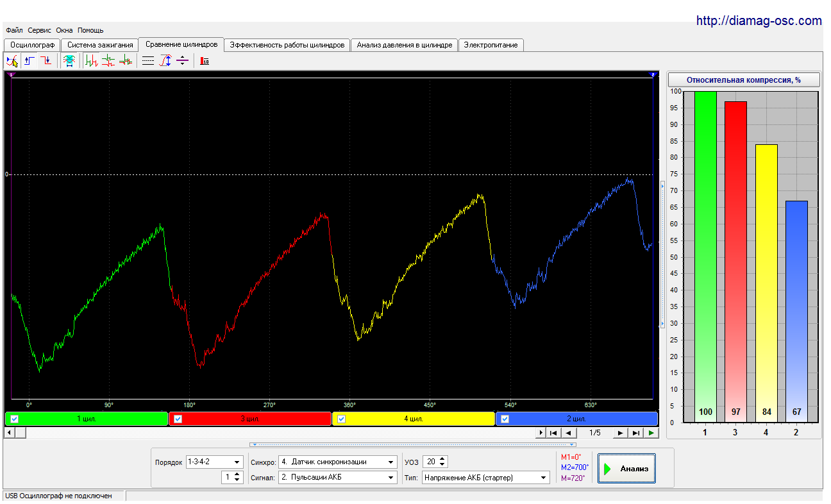Go to the previous frame
Image resolution: width=831 pixels, height=504 pixels.
pyautogui.click(x=567, y=433)
